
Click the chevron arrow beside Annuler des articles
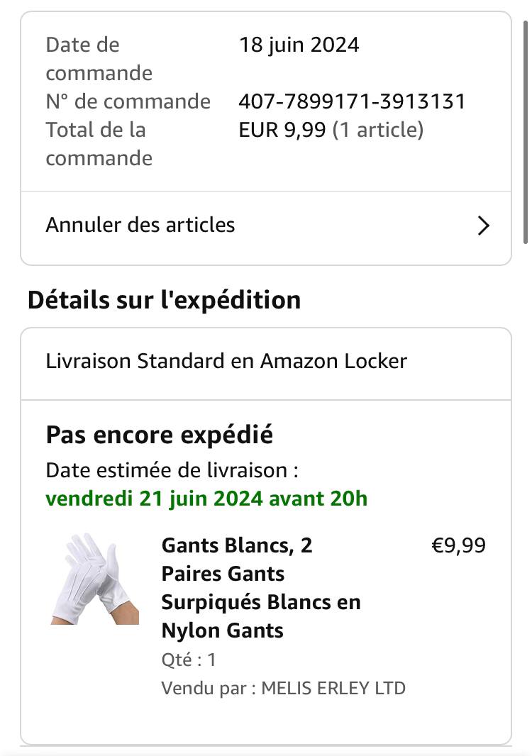pos(484,226)
